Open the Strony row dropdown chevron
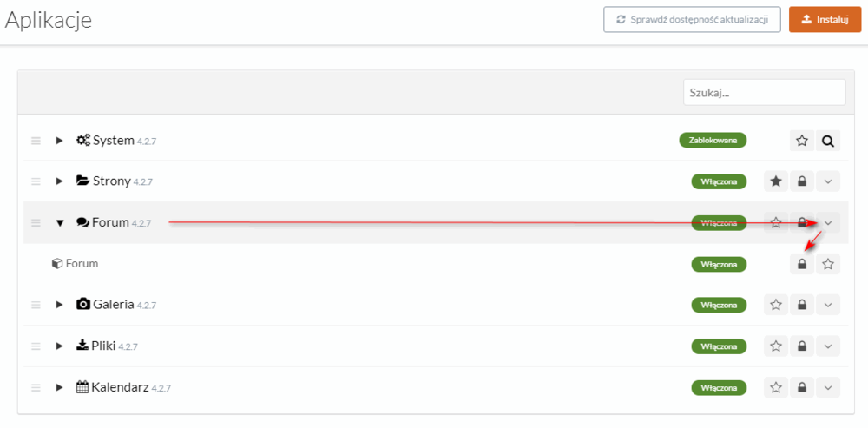The width and height of the screenshot is (868, 428). point(828,181)
